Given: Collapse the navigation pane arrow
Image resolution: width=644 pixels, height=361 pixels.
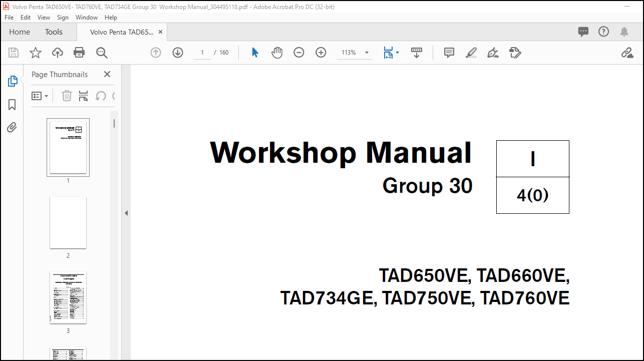Looking at the screenshot, I should pos(126,213).
